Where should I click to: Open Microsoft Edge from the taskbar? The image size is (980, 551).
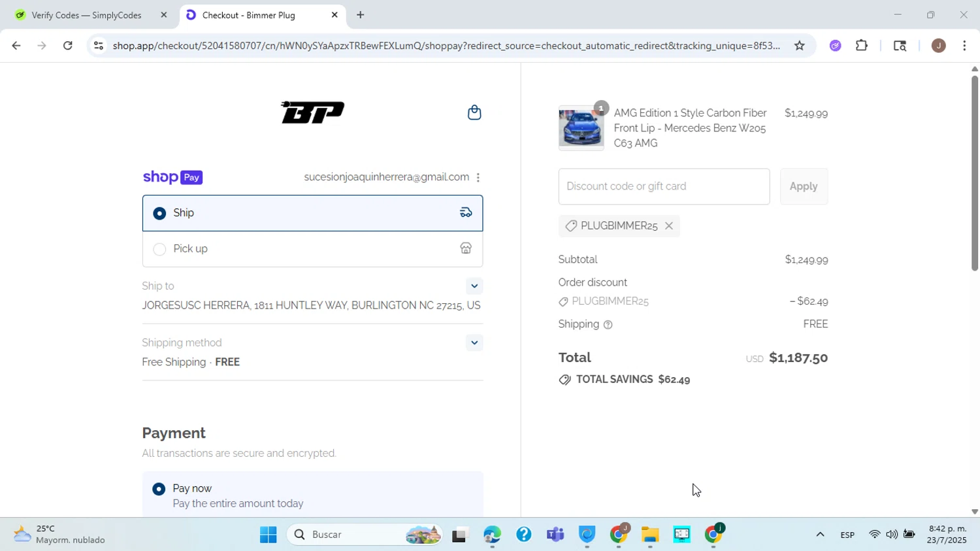tap(492, 535)
